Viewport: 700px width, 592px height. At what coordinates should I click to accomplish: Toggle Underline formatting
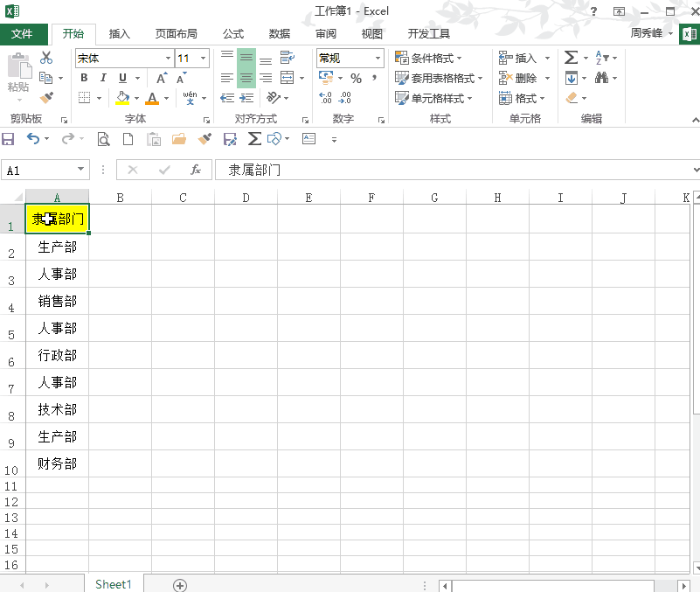(122, 78)
